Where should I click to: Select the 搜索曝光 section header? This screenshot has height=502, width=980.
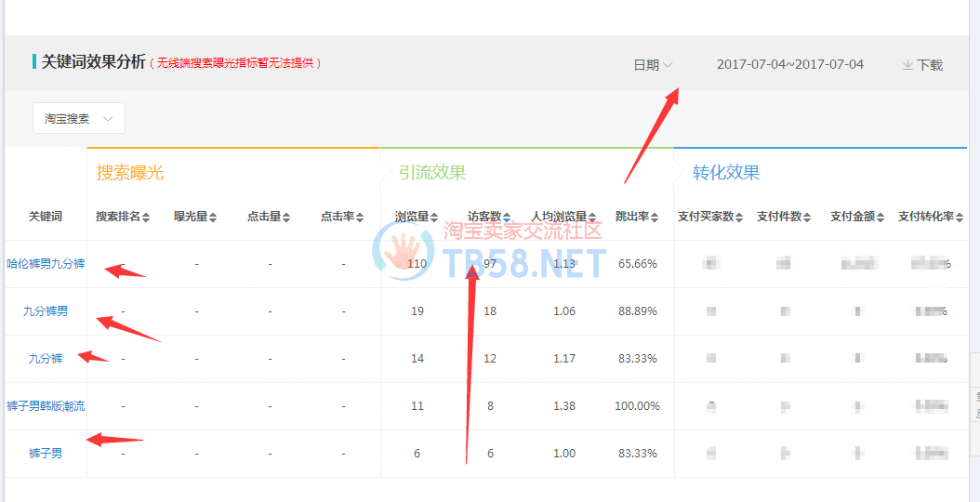130,173
